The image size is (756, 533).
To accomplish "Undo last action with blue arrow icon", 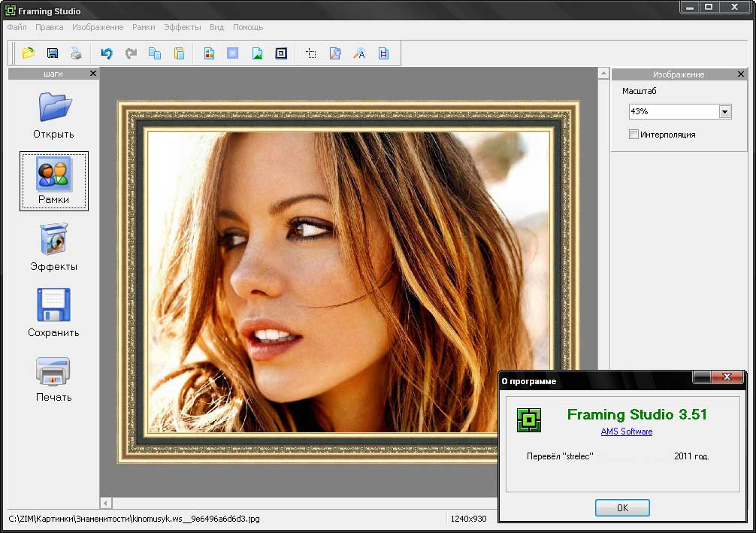I will [x=107, y=53].
